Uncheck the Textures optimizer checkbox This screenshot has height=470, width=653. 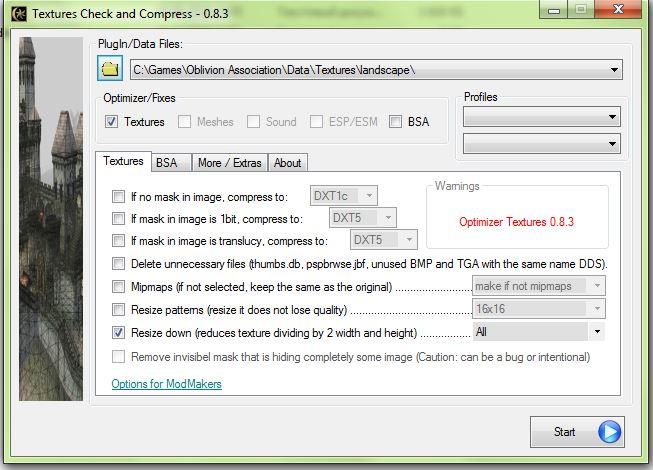click(x=111, y=122)
